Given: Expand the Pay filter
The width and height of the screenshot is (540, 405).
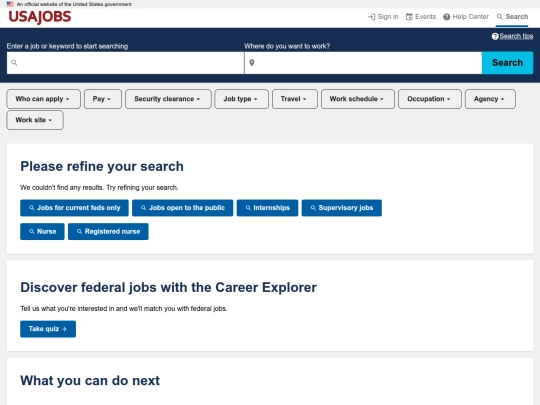Looking at the screenshot, I should (x=103, y=99).
